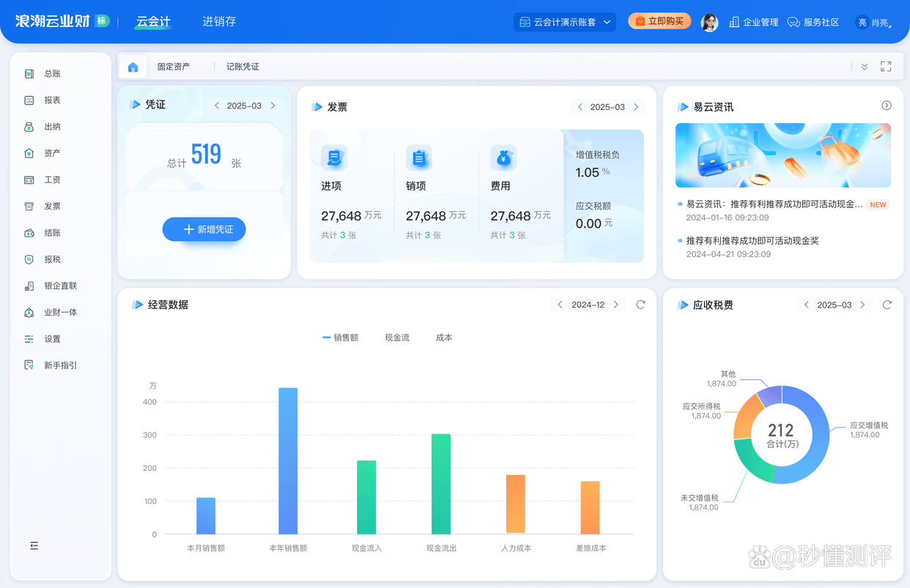Screen dimensions: 910x588
Task: Open the 记账凭证 tab
Action: pos(243,67)
